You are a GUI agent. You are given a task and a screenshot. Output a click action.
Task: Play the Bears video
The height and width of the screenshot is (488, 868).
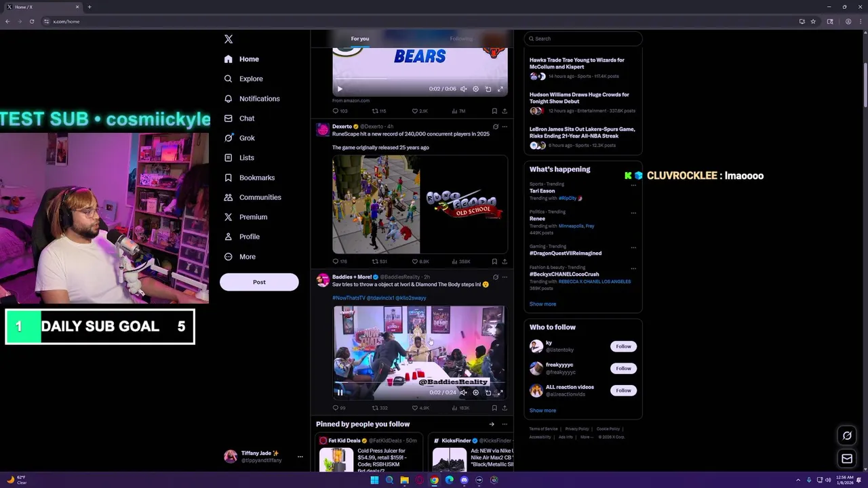(x=340, y=89)
